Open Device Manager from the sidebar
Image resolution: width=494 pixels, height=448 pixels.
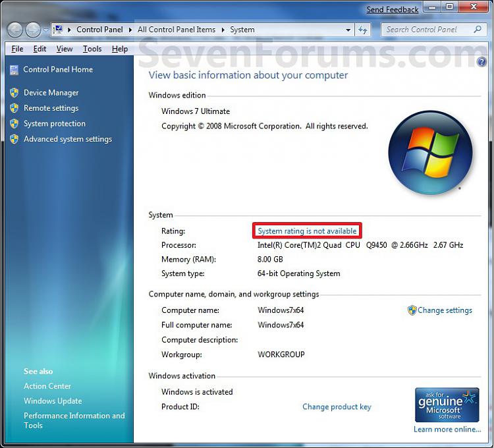pos(51,93)
